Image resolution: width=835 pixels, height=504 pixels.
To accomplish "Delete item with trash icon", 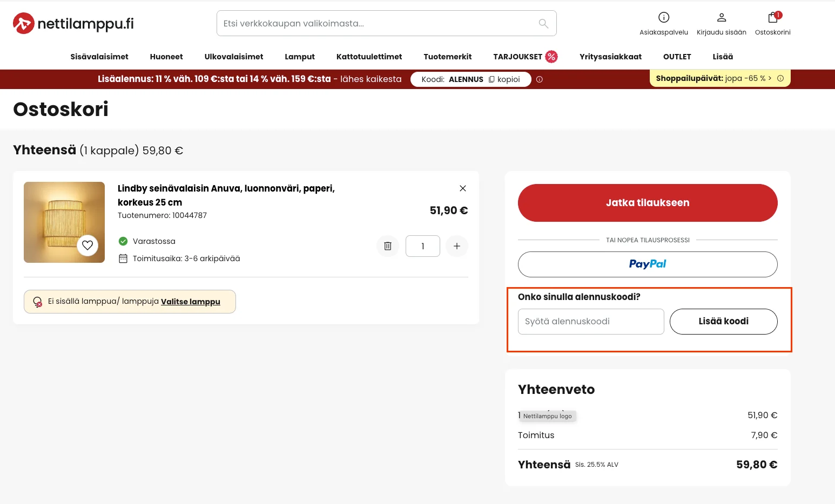I will pyautogui.click(x=388, y=246).
